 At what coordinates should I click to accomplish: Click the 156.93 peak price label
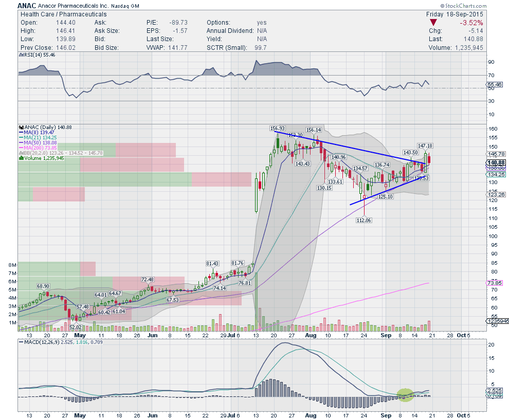(277, 128)
